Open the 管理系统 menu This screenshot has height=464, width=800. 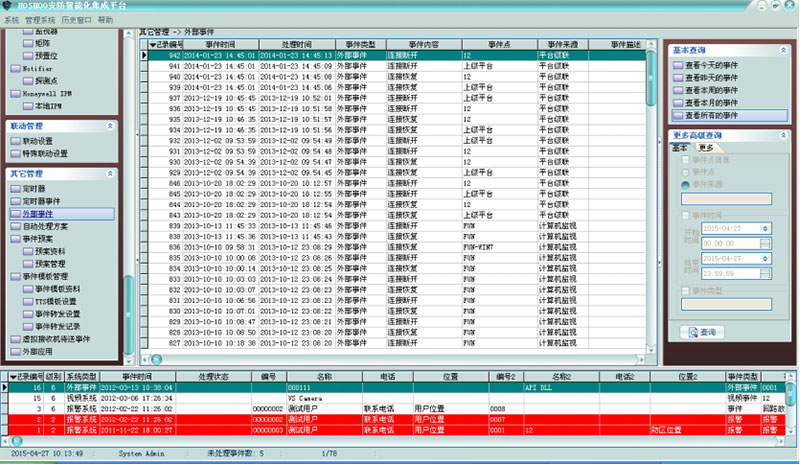click(x=42, y=19)
